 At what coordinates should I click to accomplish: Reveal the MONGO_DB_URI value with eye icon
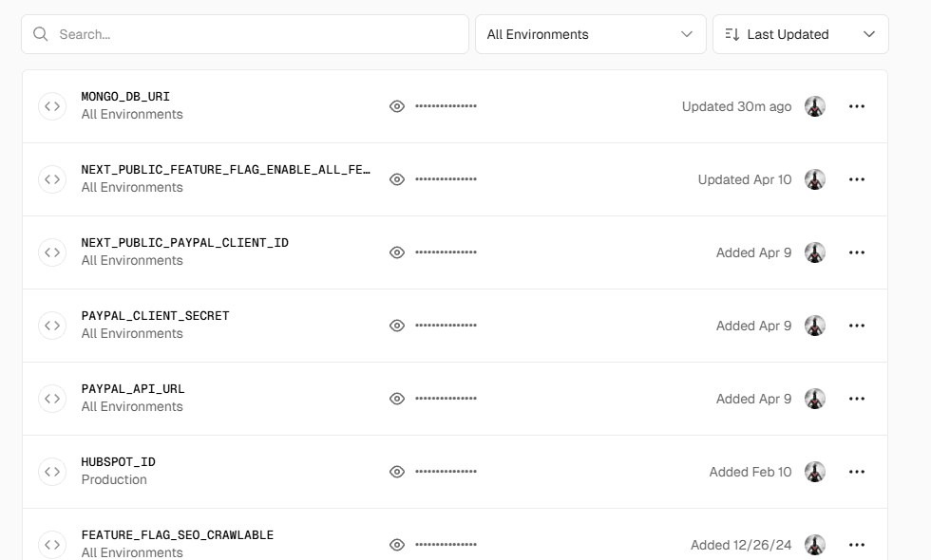[397, 106]
